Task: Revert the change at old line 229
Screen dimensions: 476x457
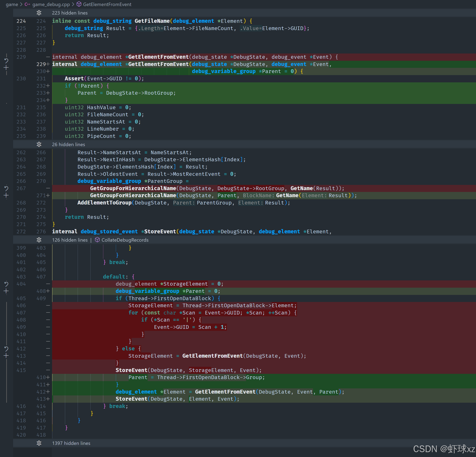Action: pos(6,61)
